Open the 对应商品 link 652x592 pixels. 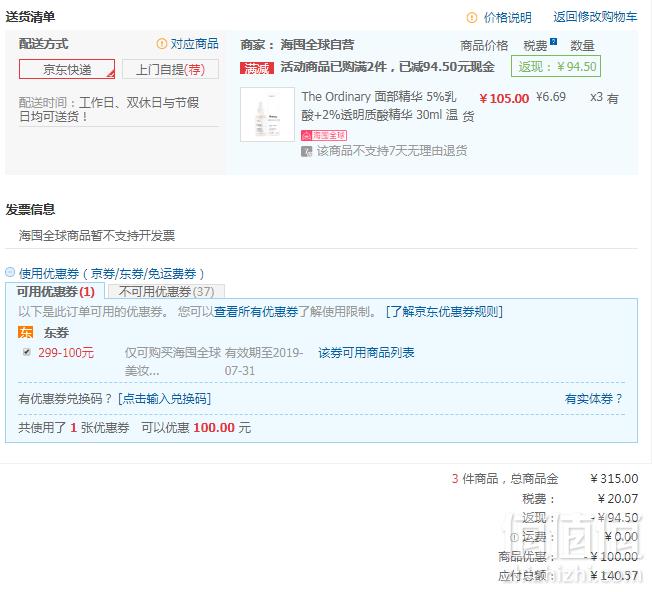(194, 44)
